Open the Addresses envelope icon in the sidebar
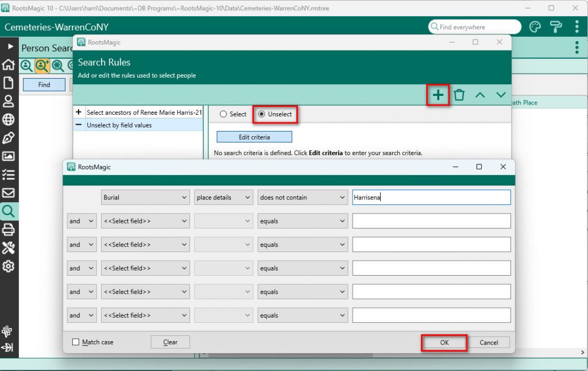Screen dimensions: 588x371 pyautogui.click(x=8, y=193)
